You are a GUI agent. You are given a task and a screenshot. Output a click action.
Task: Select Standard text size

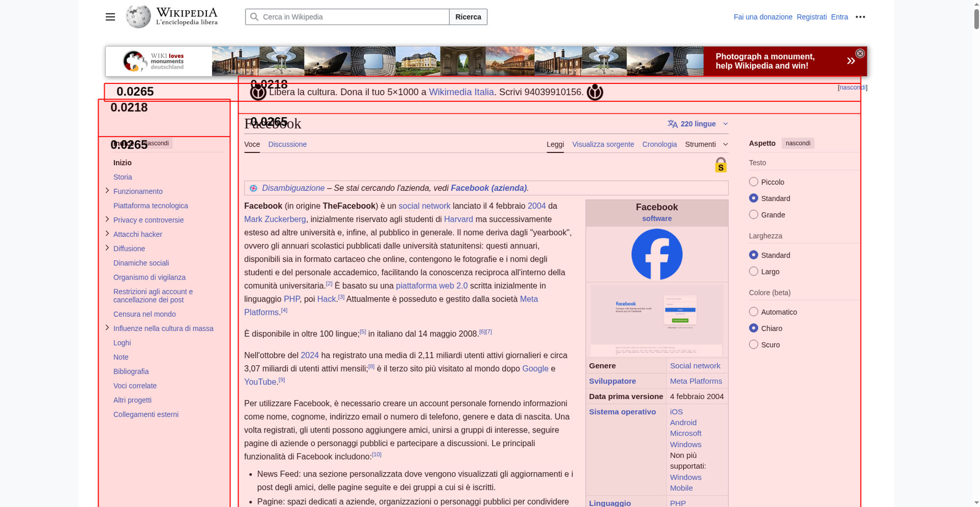(x=754, y=198)
